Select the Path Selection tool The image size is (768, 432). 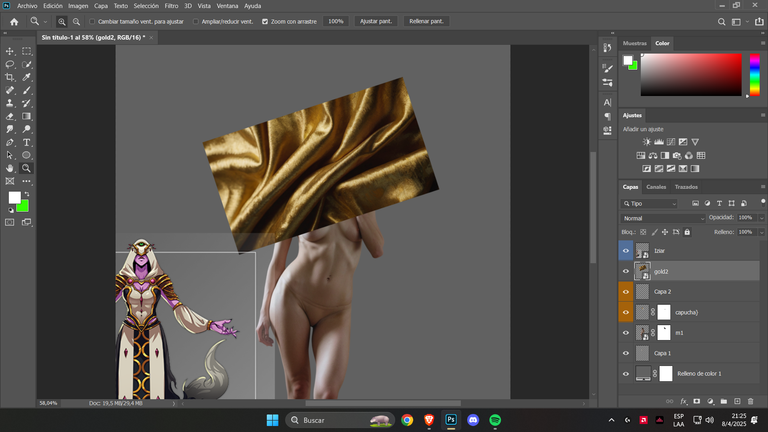10,155
